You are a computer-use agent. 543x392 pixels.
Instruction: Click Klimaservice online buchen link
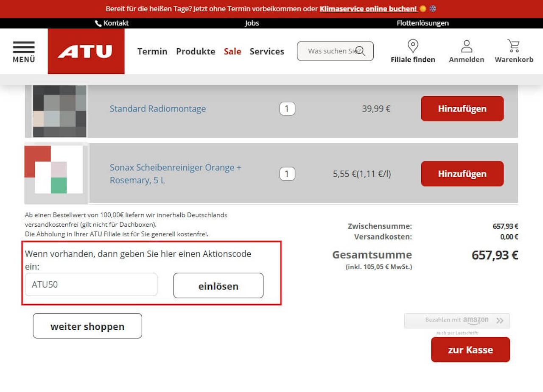pyautogui.click(x=368, y=8)
